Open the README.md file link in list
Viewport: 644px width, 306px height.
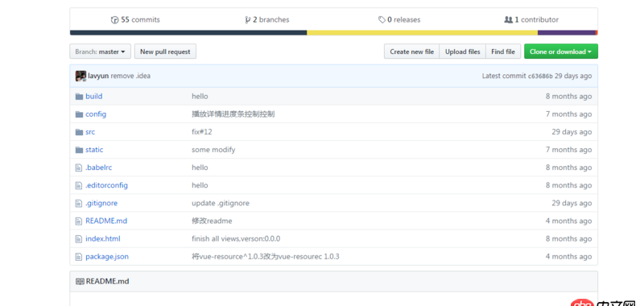coord(106,221)
